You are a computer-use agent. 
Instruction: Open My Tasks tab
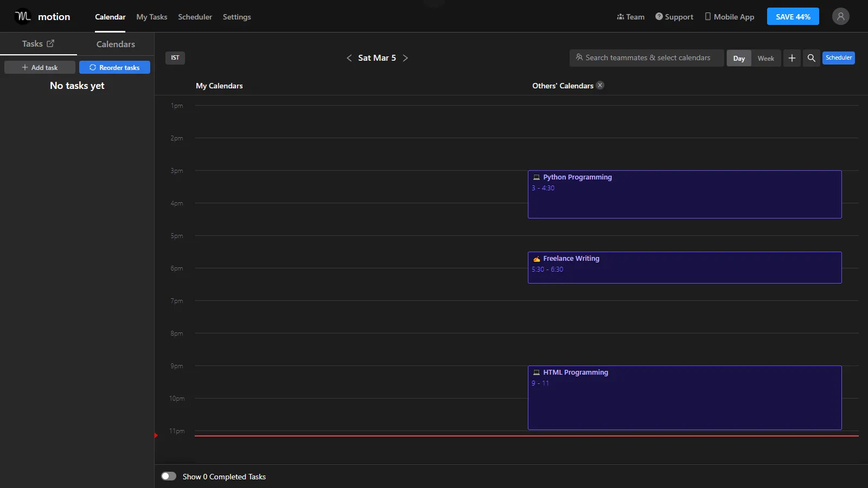point(151,17)
